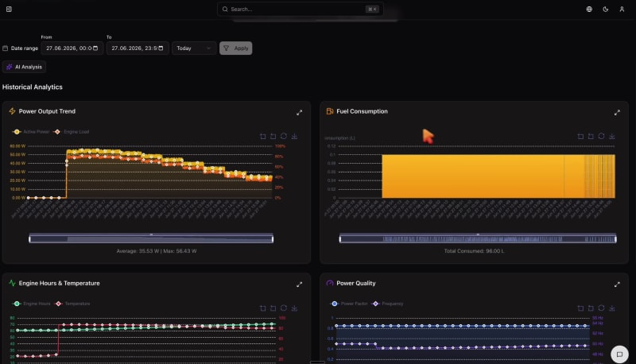Apply the date range filter

coord(235,48)
